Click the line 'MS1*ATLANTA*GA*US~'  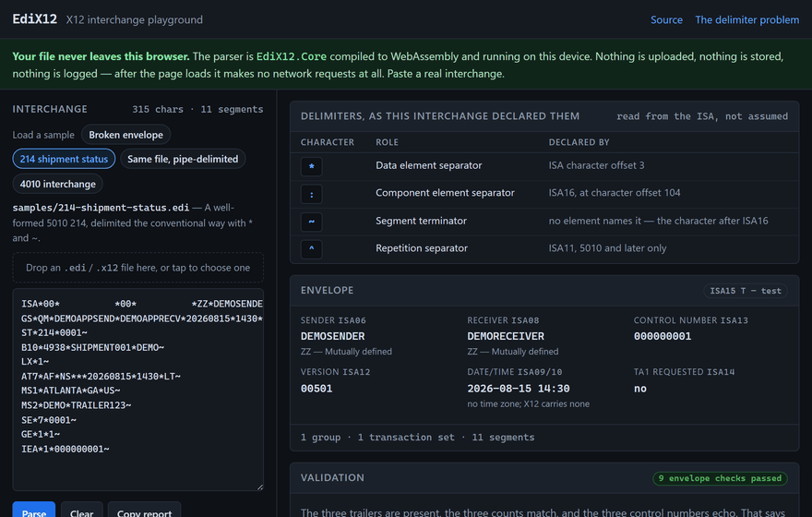coord(71,391)
